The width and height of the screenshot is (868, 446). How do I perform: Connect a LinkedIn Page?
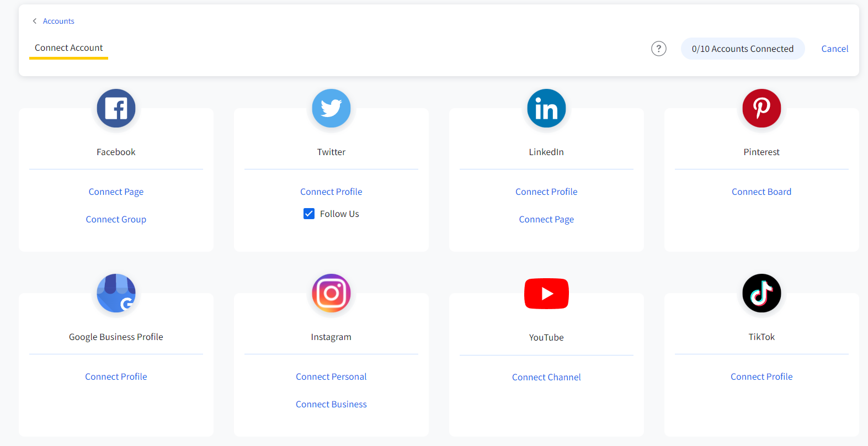[546, 219]
